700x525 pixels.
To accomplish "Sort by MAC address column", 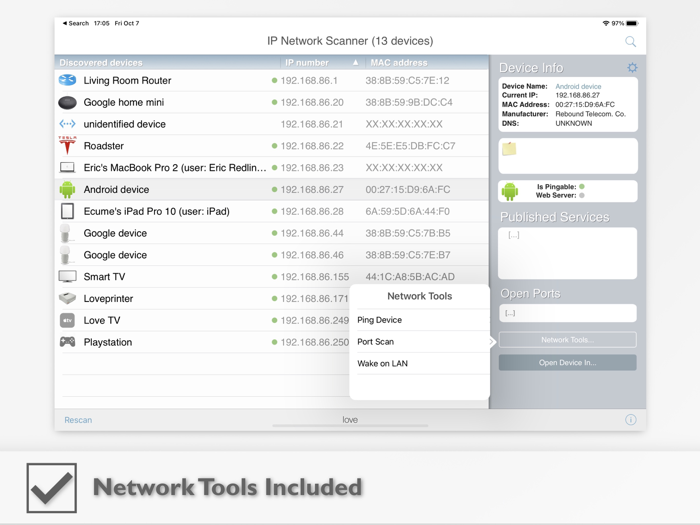I will click(399, 62).
